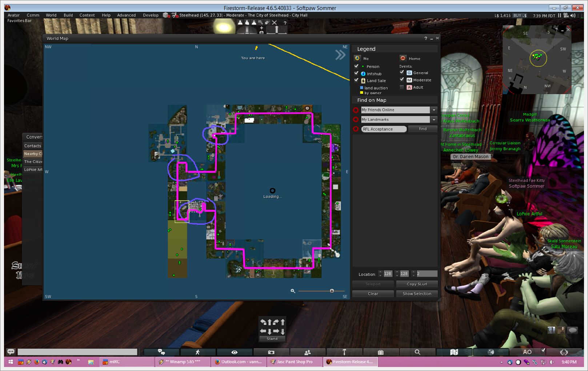Enable Adult events checkbox
588x371 pixels.
click(x=402, y=87)
